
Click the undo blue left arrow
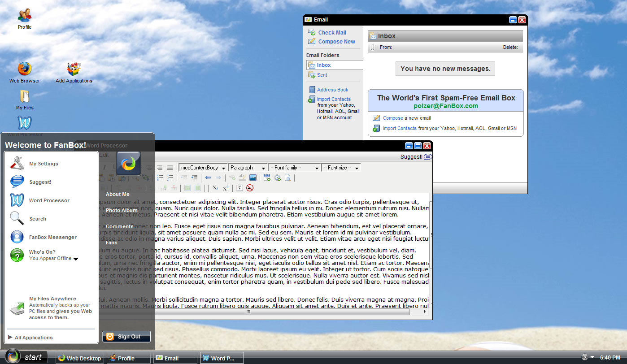click(x=208, y=178)
